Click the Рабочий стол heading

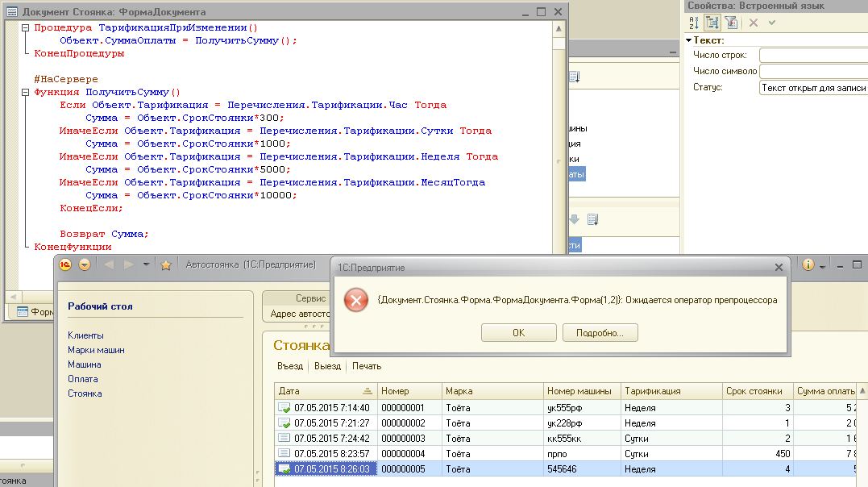point(100,306)
